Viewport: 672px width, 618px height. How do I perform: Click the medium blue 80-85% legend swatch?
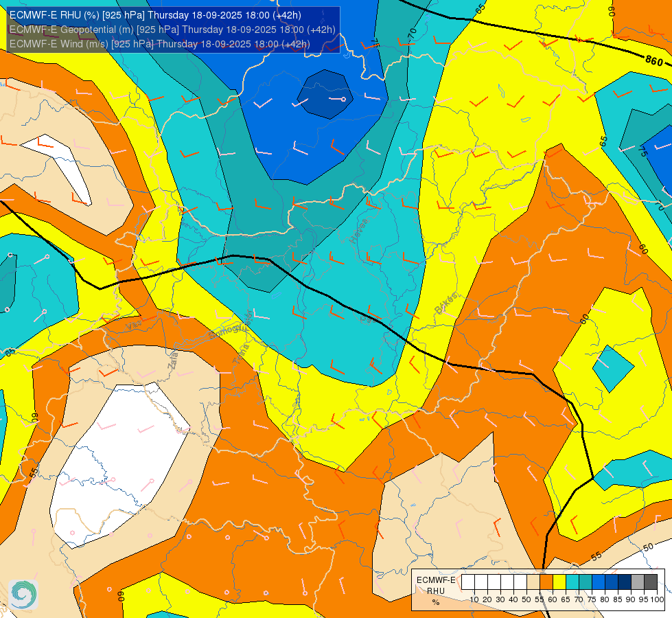click(x=612, y=582)
